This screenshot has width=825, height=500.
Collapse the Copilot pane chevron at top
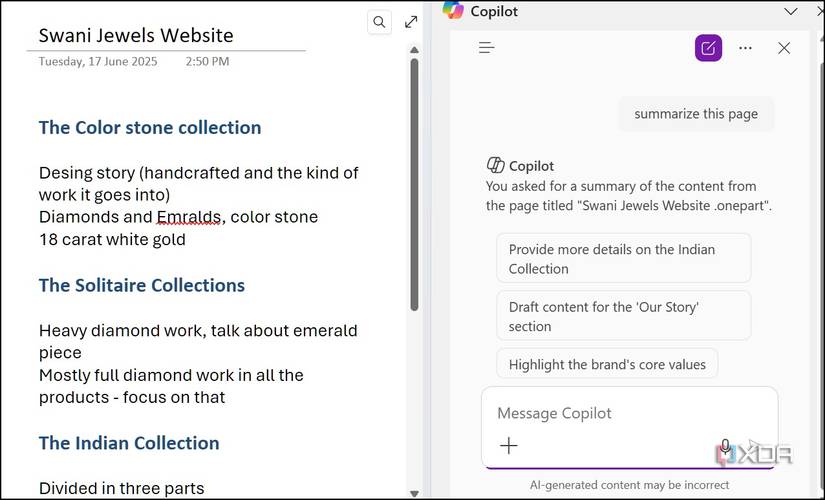tap(791, 11)
